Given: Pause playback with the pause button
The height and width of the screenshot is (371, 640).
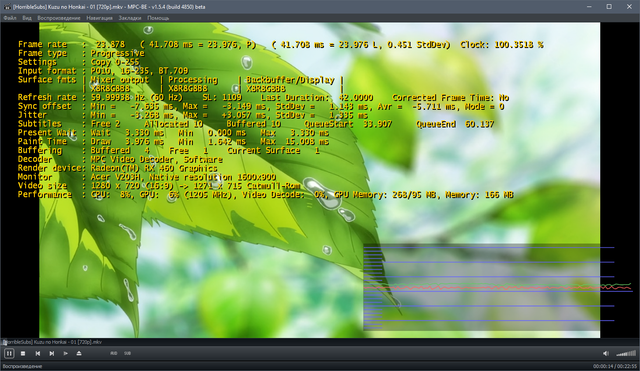Looking at the screenshot, I should pos(9,353).
